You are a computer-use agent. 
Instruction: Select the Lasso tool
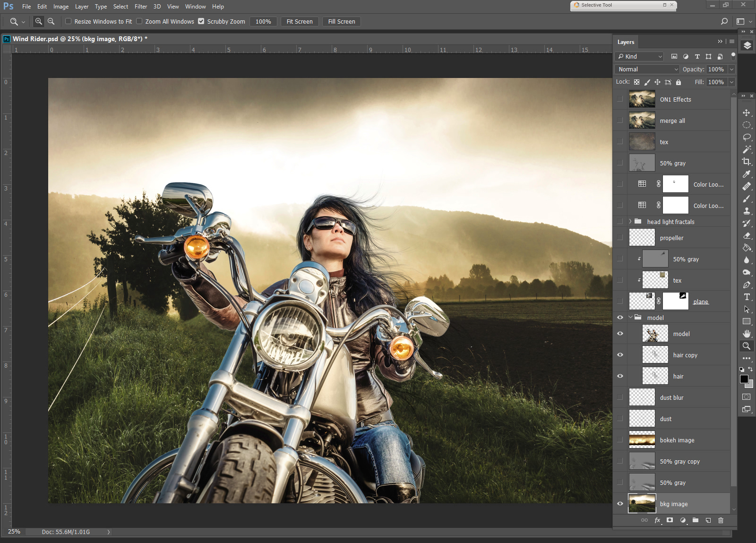coord(747,137)
